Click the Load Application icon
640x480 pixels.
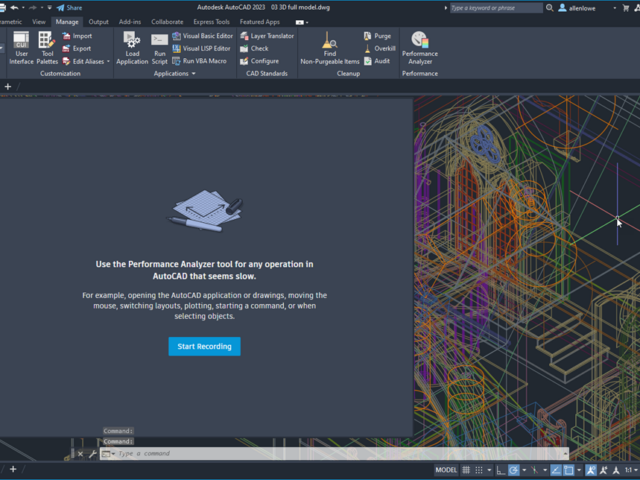tap(132, 46)
